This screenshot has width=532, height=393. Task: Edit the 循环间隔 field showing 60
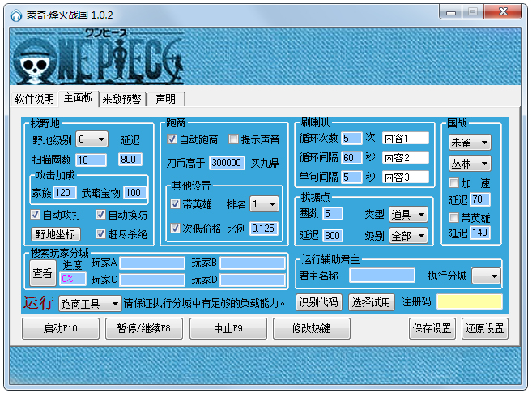click(351, 157)
